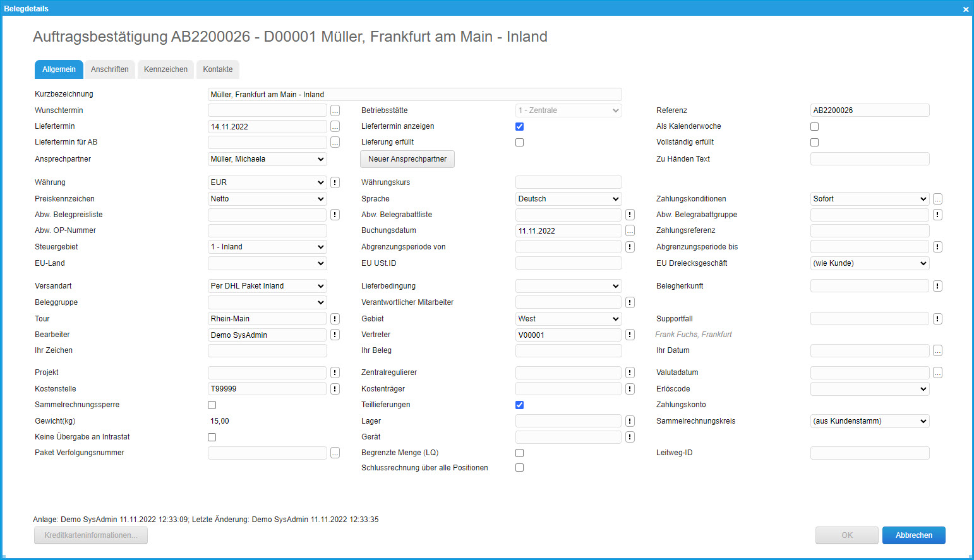Close the Belegdetails dialog
This screenshot has width=974, height=560.
(x=965, y=9)
